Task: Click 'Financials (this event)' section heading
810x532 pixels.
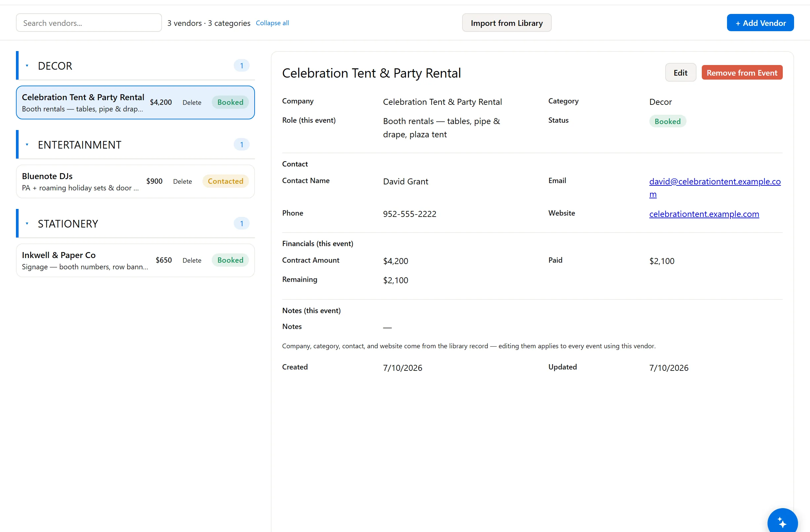Action: pos(318,243)
